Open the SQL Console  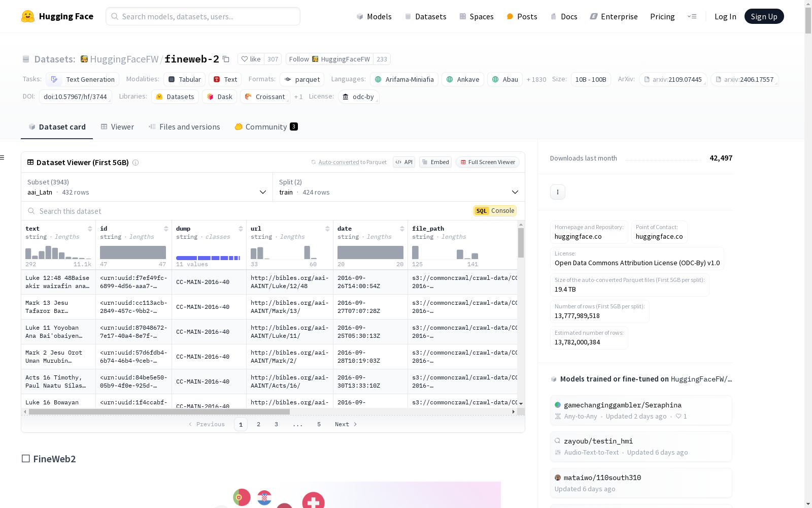coord(495,211)
